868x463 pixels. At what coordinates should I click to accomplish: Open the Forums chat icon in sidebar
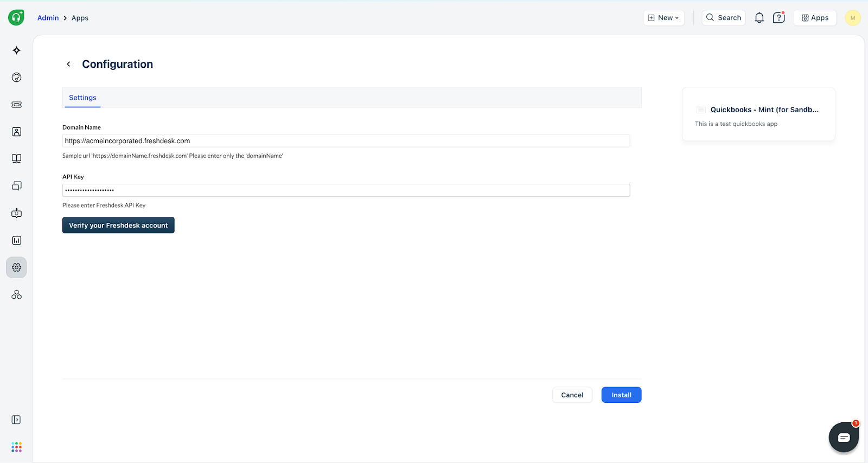click(17, 186)
